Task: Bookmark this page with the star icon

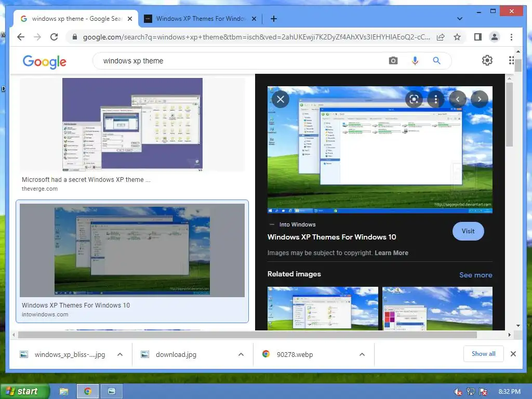Action: (457, 37)
